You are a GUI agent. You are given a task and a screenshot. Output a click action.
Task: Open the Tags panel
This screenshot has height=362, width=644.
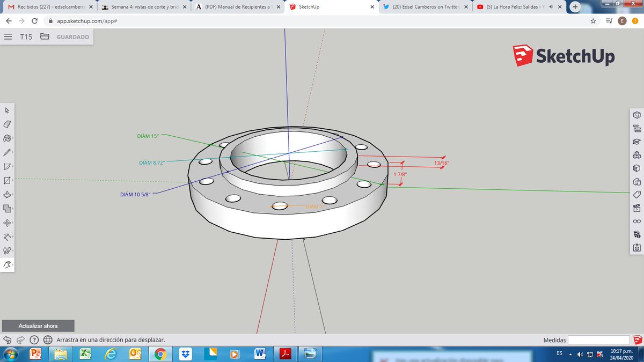tap(636, 195)
